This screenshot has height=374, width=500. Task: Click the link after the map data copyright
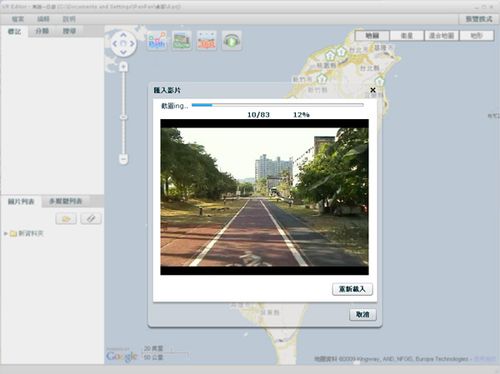(484, 359)
